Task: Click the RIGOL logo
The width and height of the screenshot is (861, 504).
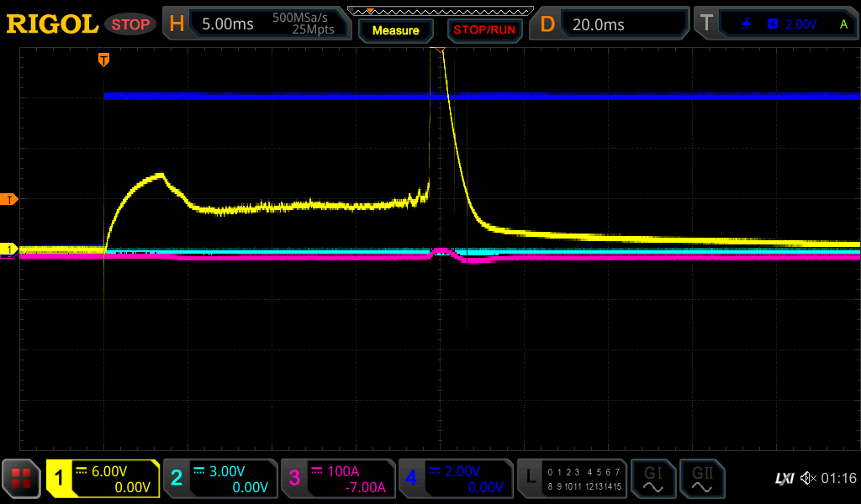Action: coord(52,24)
